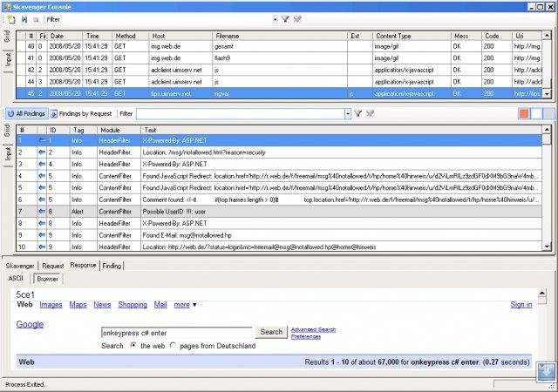
Task: Click Google search box with 'onkeypress c# enter'
Action: point(177,333)
